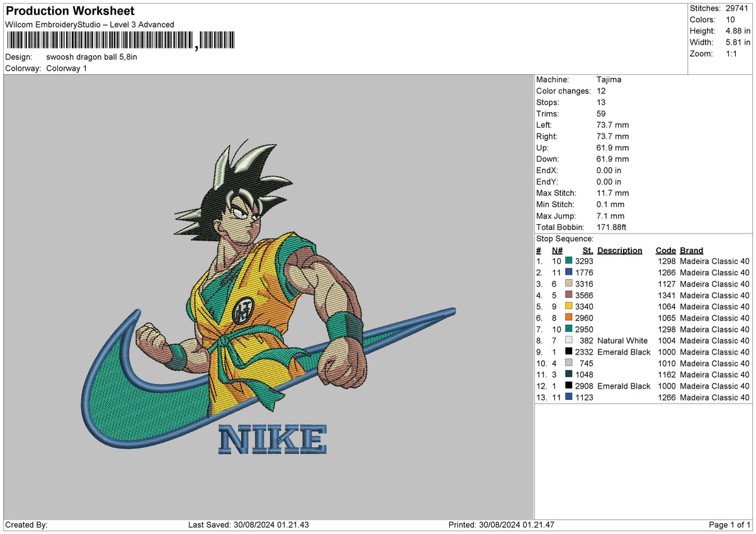Click the Brand column header
Screen dimensions: 756x534
pos(692,250)
